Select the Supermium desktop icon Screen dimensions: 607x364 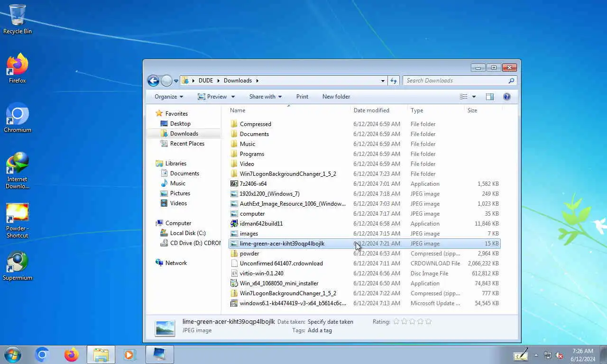pos(18,265)
